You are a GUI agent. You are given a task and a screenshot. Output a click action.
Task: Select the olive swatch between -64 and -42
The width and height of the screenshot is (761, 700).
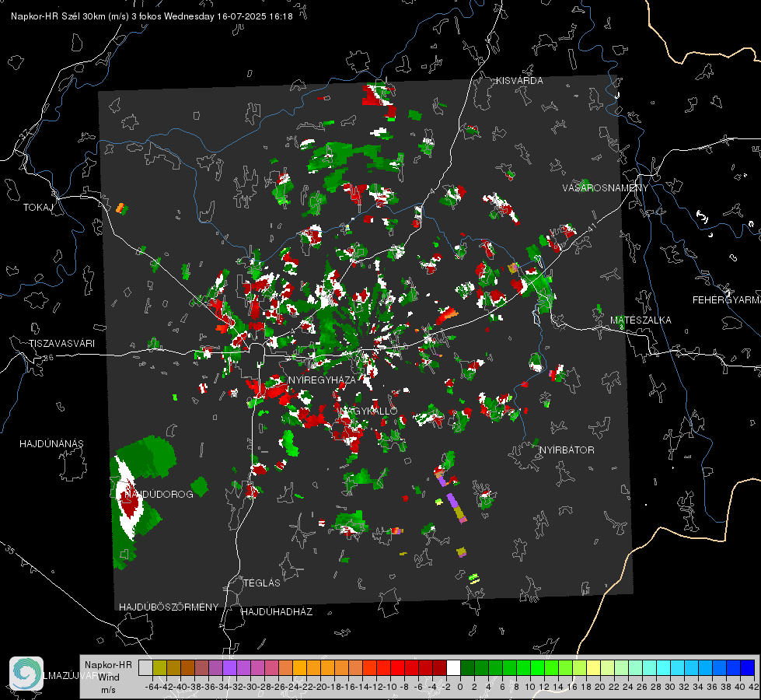[x=159, y=667]
